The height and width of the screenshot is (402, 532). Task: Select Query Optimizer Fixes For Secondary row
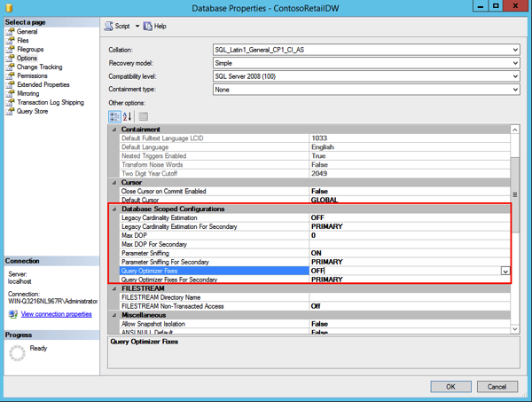pos(315,280)
